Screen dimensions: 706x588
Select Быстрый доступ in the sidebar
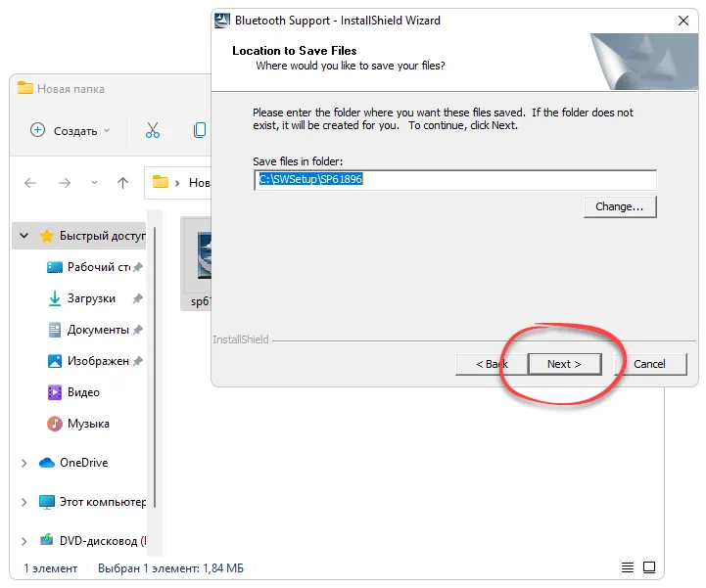click(79, 236)
